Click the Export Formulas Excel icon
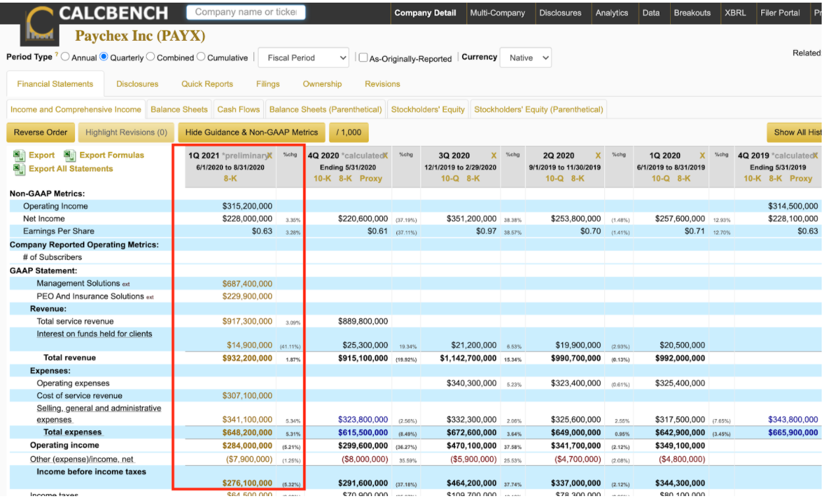This screenshot has width=823, height=504. [x=70, y=155]
